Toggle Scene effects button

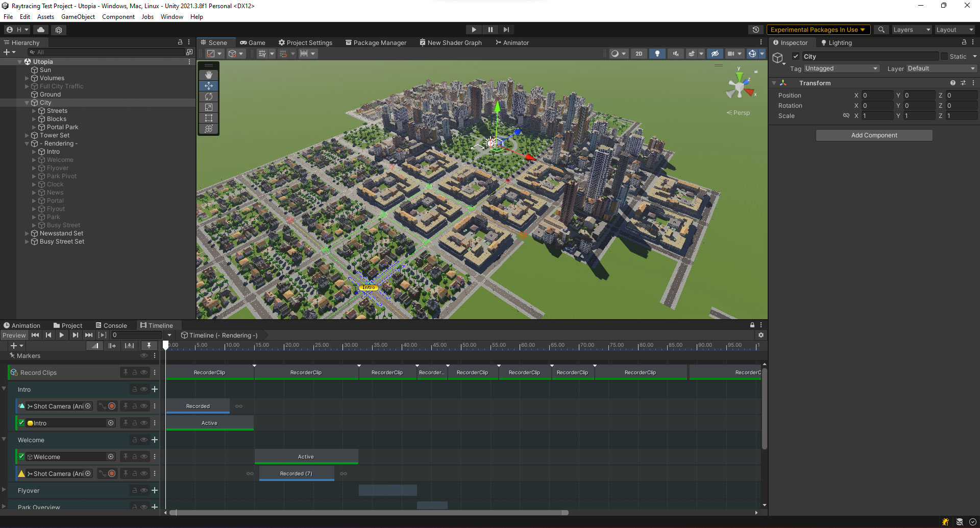tap(692, 54)
